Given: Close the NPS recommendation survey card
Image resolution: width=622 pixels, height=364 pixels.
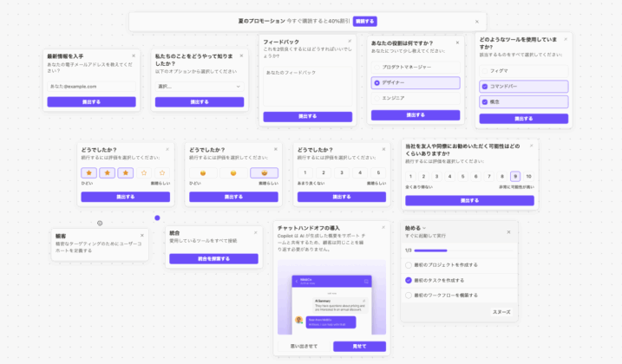Looking at the screenshot, I should tap(531, 146).
